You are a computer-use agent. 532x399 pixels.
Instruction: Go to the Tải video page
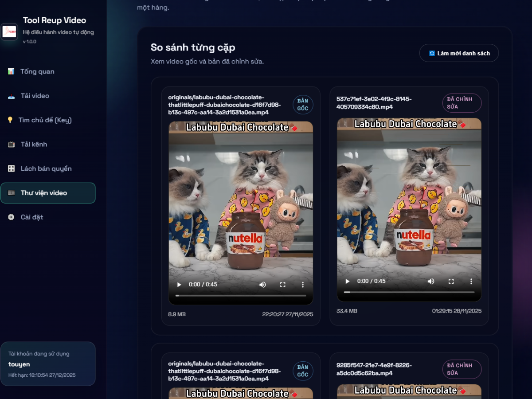pos(35,96)
